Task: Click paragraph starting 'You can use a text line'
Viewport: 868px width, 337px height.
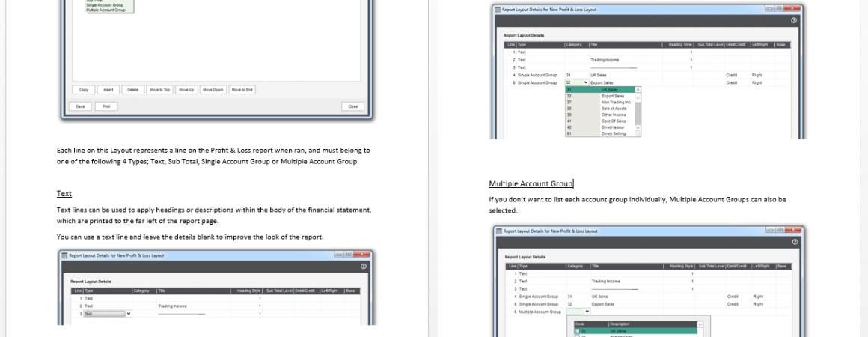Action: tap(190, 237)
